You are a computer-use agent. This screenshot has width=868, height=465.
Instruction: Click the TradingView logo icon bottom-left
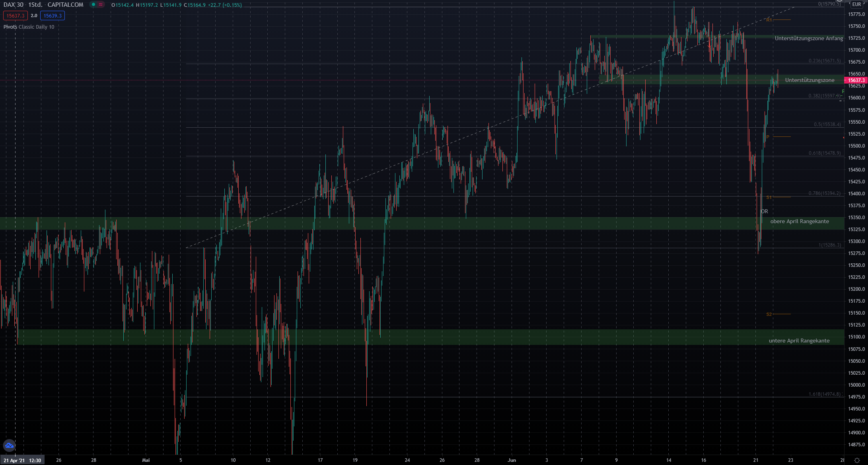pyautogui.click(x=9, y=446)
